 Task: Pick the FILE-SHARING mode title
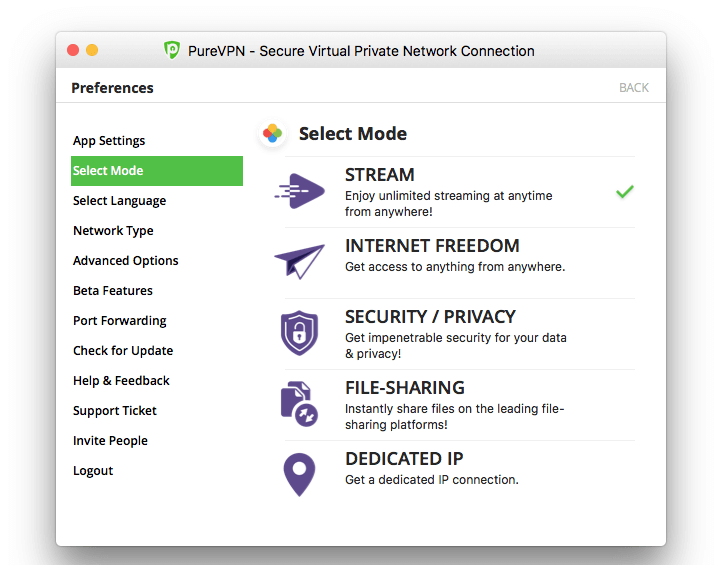(x=405, y=388)
